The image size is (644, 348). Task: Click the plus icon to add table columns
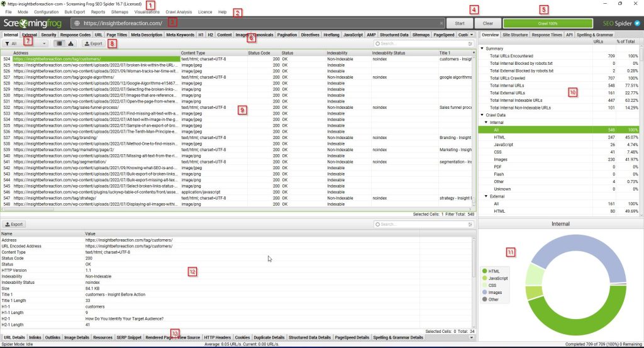pos(474,53)
